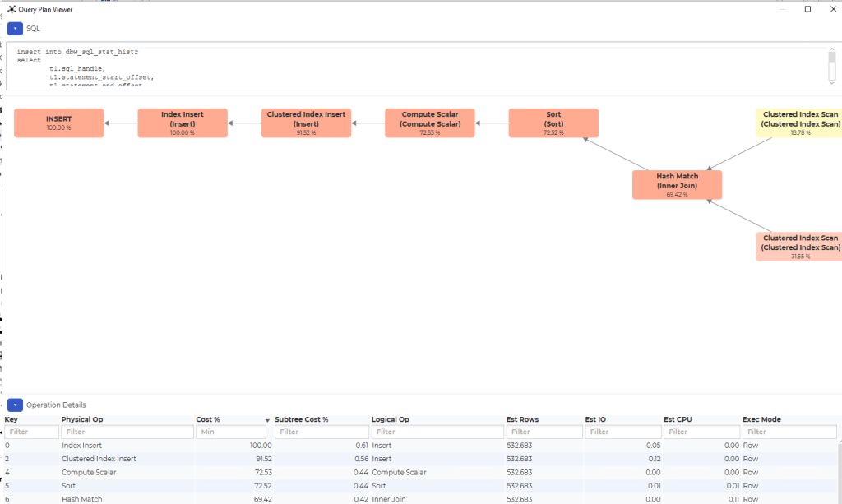842x504 pixels.
Task: Select the Hash Match table row
Action: 420,498
